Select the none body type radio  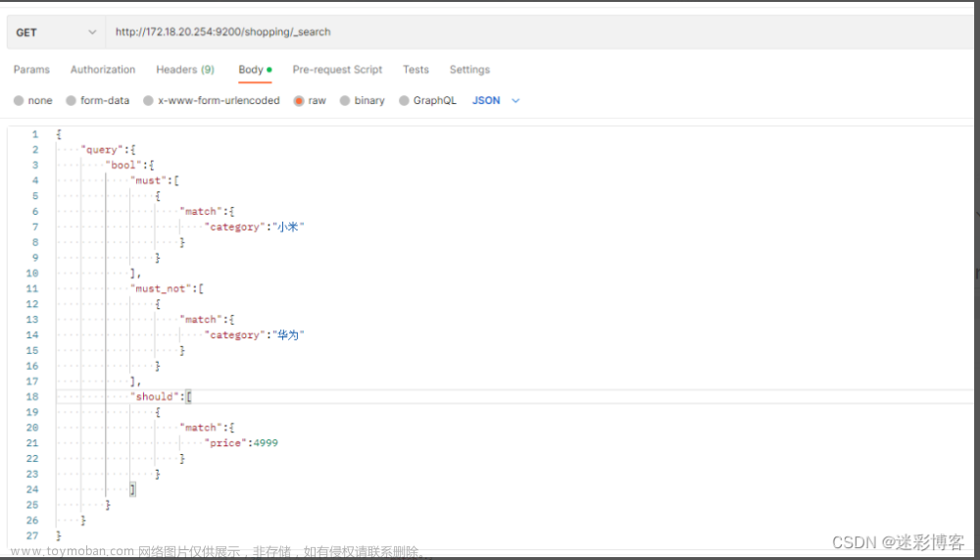click(x=19, y=101)
